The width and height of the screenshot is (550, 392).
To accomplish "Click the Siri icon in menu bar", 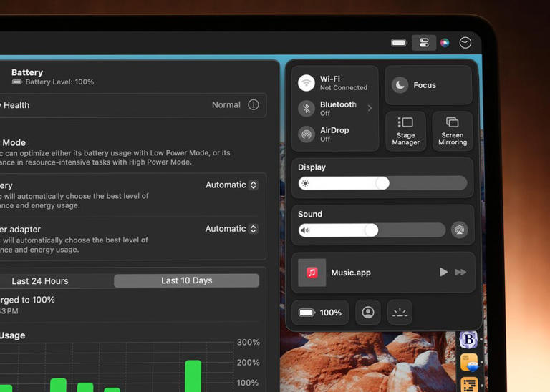I will pyautogui.click(x=445, y=43).
